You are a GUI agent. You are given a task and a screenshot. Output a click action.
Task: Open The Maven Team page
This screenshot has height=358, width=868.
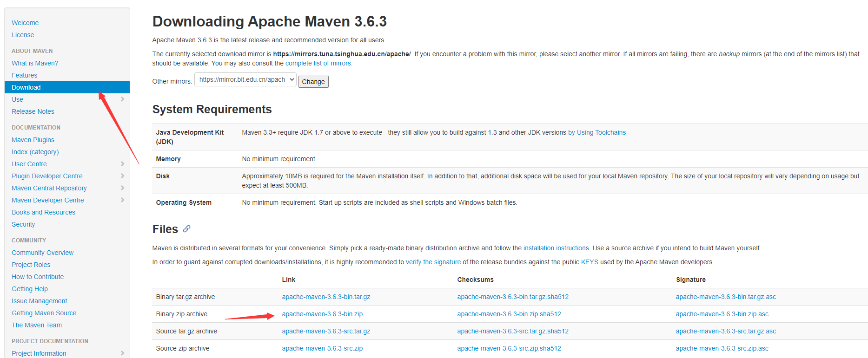pos(37,325)
